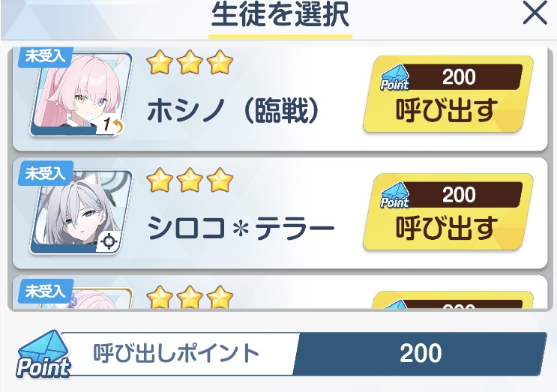557x392 pixels.
Task: Click 未受入 badge on the third row
Action: click(46, 291)
